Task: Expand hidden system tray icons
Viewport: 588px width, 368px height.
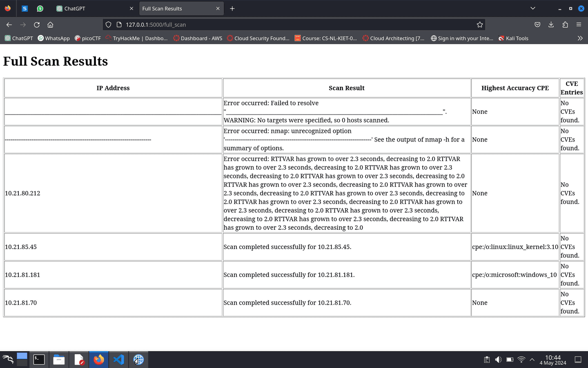Action: tap(532, 360)
